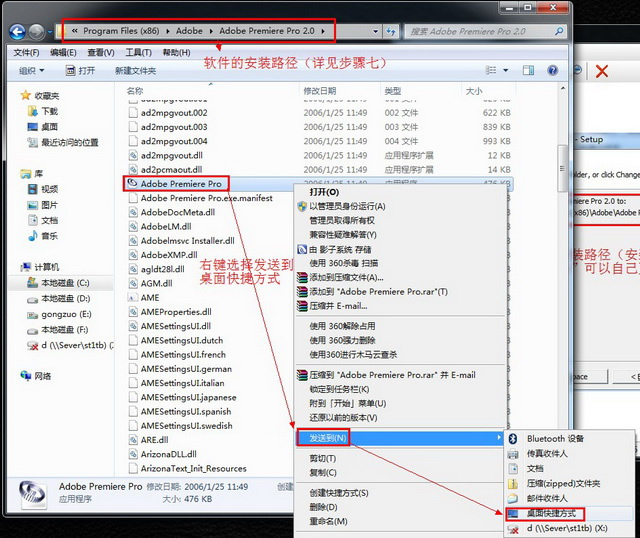Open the 编辑(E) menu
This screenshot has width=640, height=538.
coord(63,53)
